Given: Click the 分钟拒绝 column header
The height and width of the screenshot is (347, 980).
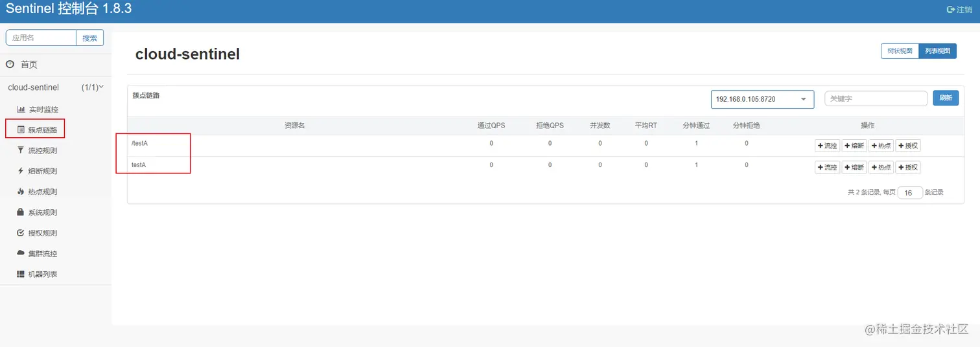Looking at the screenshot, I should 747,126.
